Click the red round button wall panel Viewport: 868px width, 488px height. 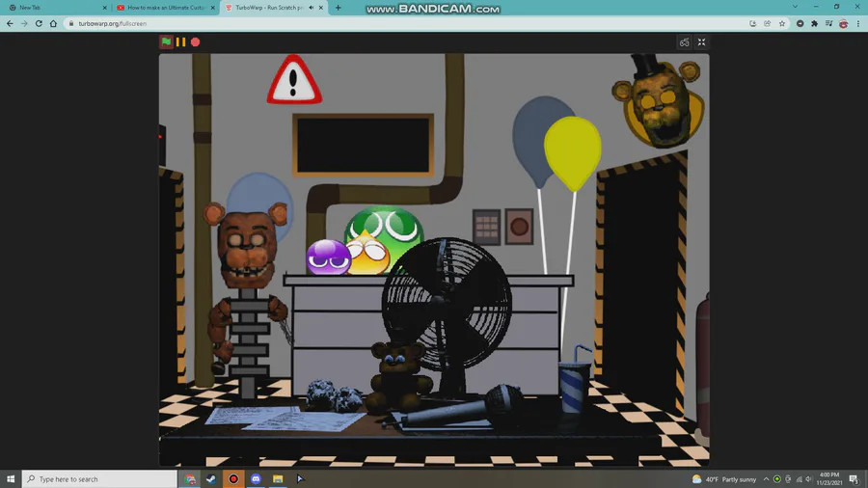[x=519, y=227]
